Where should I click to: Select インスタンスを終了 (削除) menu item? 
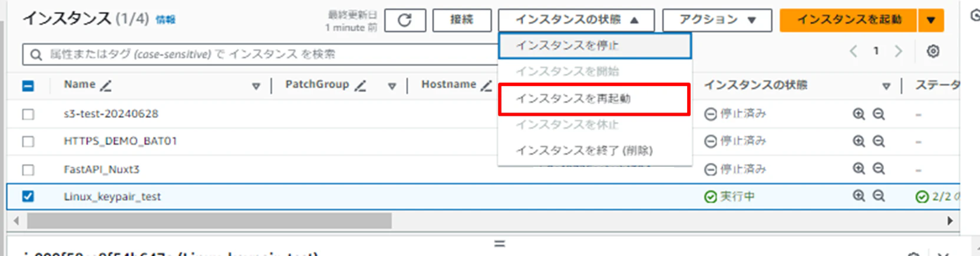tap(595, 150)
